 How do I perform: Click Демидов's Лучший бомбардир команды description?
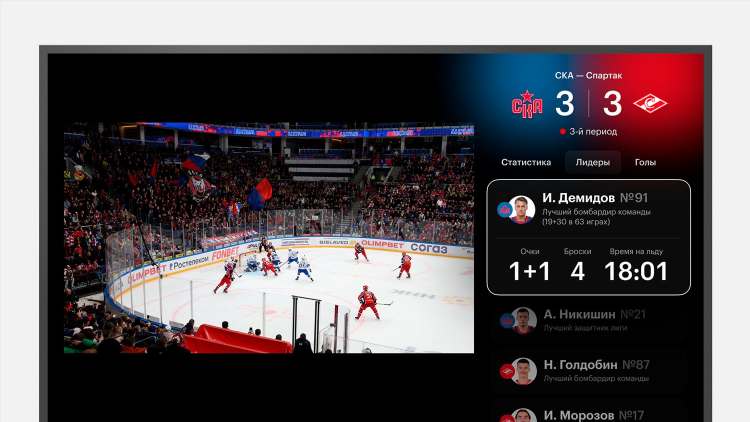tap(596, 217)
